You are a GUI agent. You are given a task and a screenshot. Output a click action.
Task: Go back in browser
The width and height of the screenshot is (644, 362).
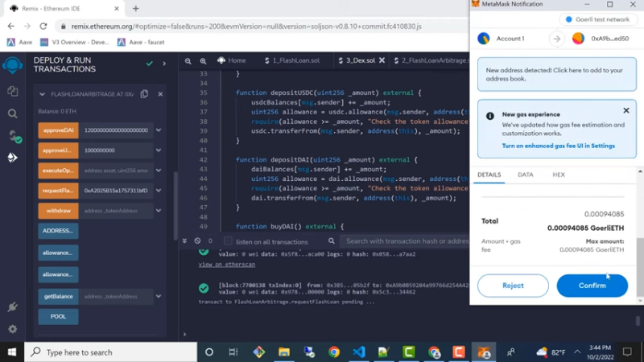(11, 27)
